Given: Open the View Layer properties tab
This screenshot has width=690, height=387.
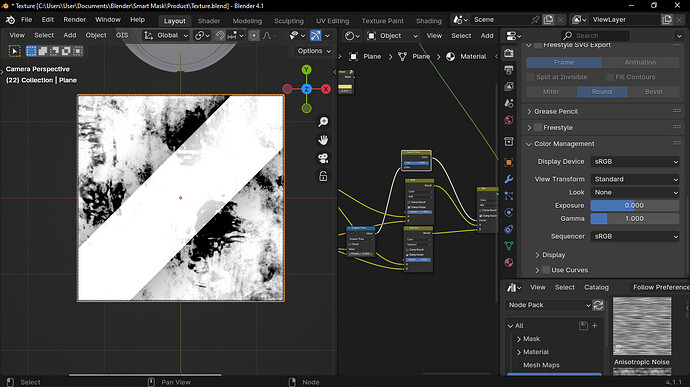Looking at the screenshot, I should [x=509, y=86].
